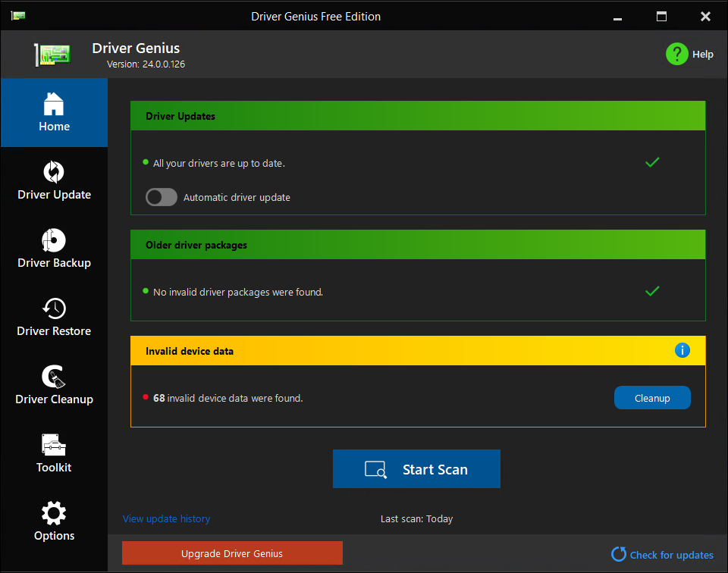Toggle the Automatic driver update switch off
This screenshot has width=728, height=573.
click(x=161, y=197)
